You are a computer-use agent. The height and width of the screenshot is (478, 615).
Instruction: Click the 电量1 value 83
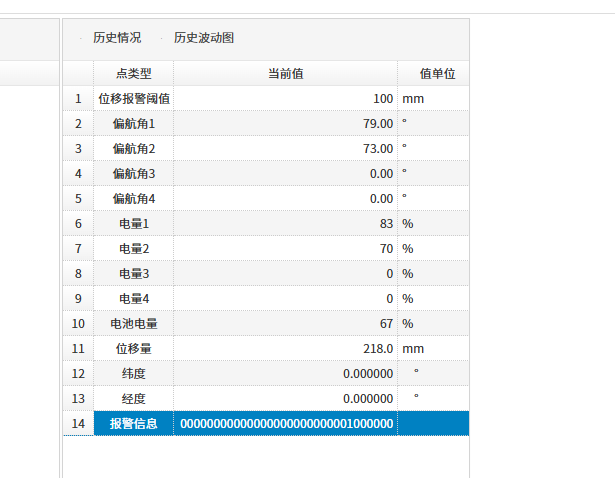(385, 224)
